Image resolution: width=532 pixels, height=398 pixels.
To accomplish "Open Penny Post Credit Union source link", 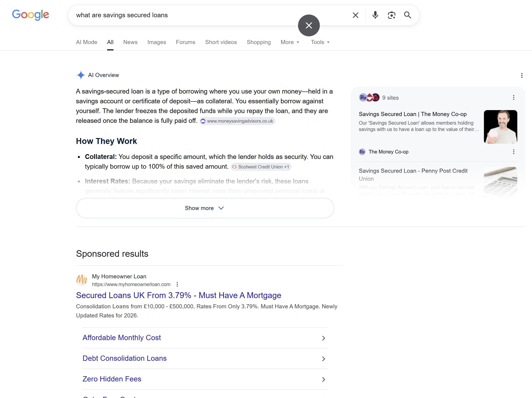I will 413,175.
